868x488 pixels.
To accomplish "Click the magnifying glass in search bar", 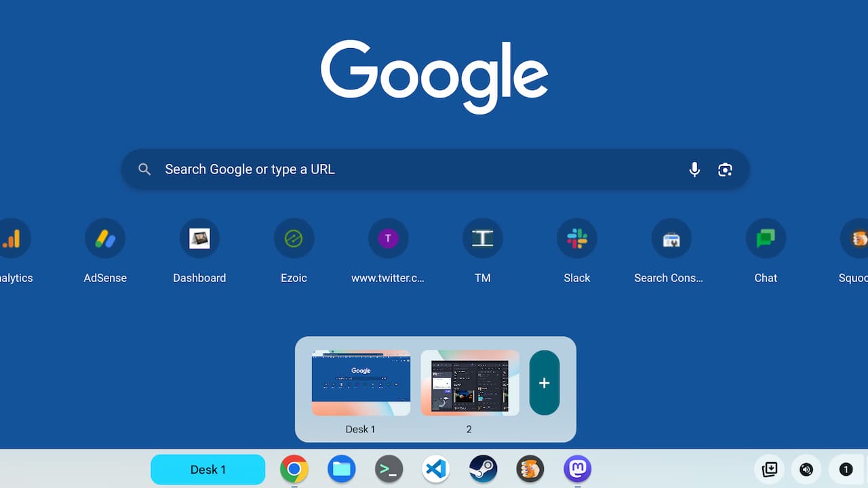I will click(144, 169).
